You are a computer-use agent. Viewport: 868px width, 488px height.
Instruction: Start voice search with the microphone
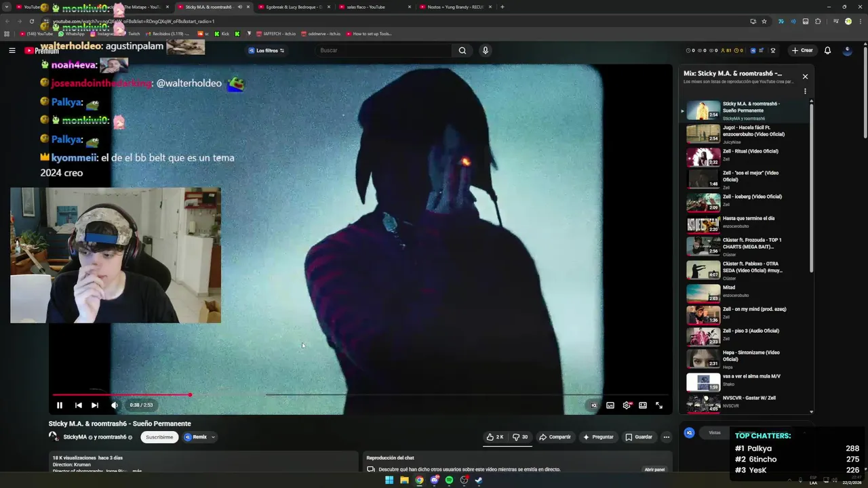485,50
